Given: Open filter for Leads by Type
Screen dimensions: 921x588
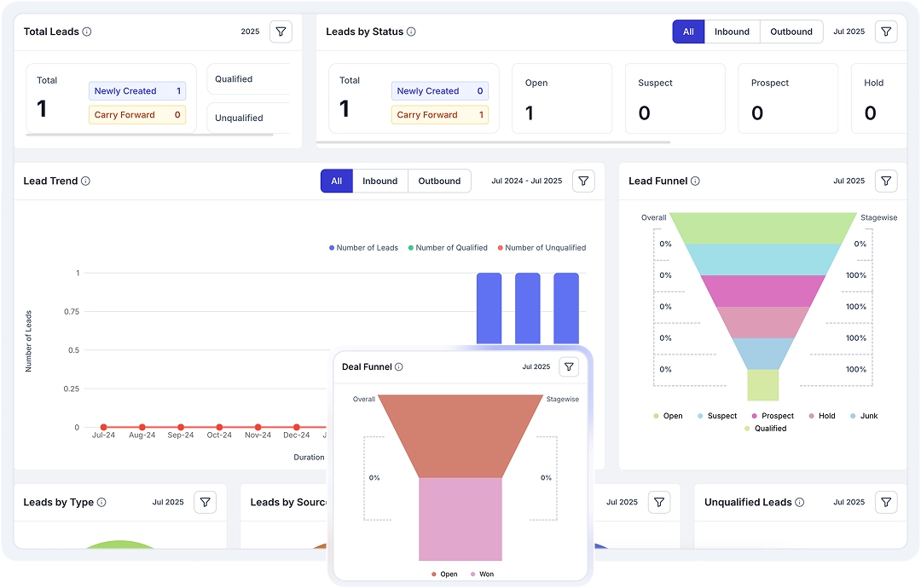Looking at the screenshot, I should [x=205, y=502].
